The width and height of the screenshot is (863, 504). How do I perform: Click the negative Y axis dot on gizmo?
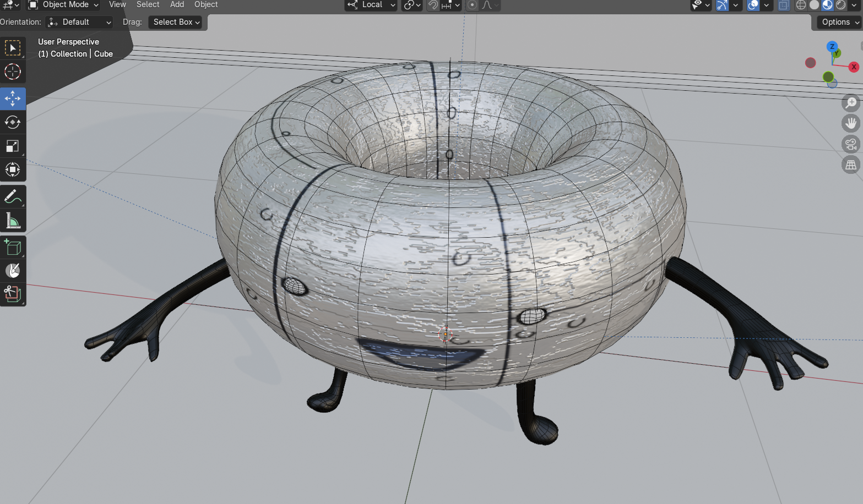tap(828, 77)
